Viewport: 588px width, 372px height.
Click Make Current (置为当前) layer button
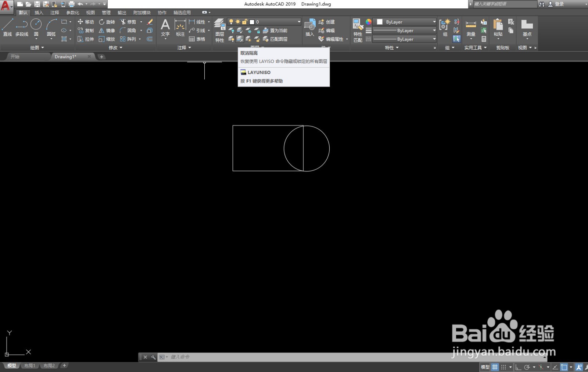point(275,31)
